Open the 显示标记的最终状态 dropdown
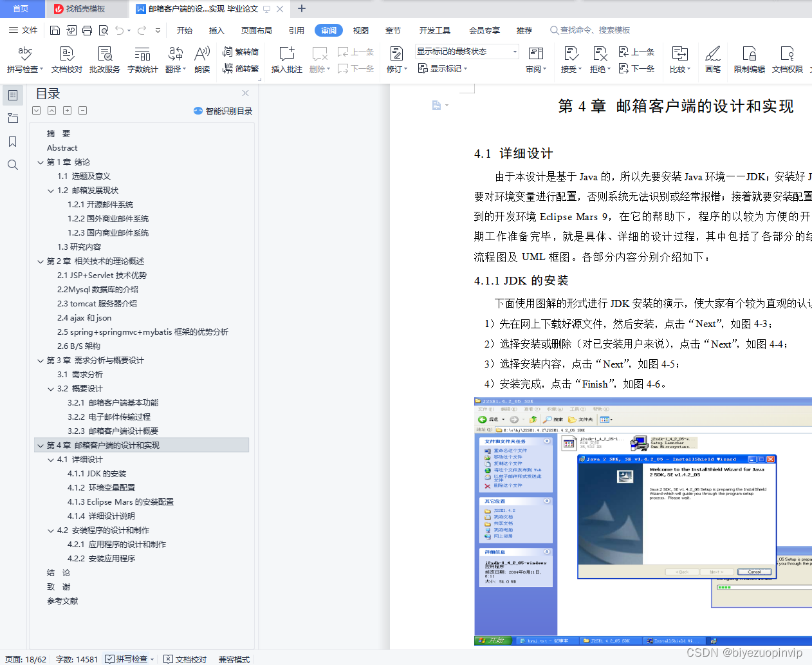The image size is (812, 665). [x=467, y=52]
